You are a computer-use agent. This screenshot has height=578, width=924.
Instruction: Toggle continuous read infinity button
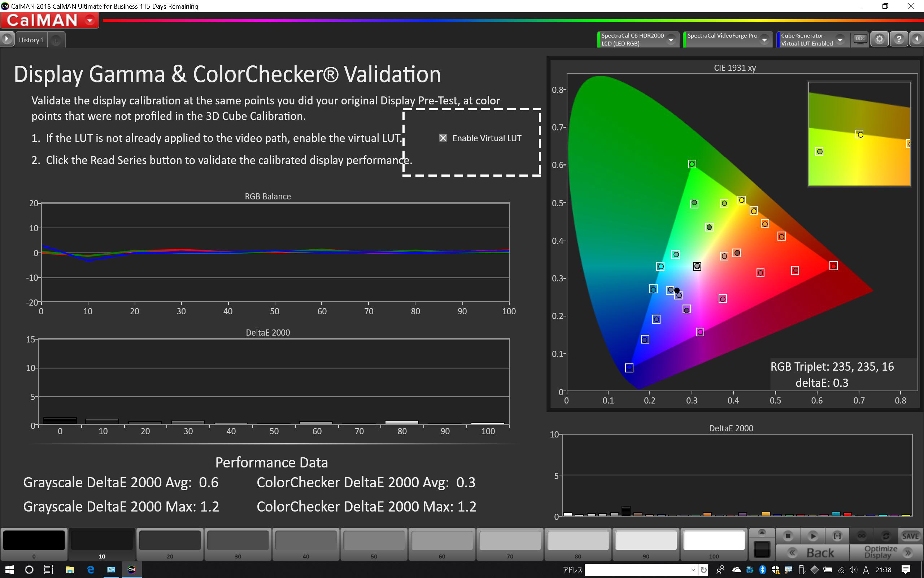[862, 536]
